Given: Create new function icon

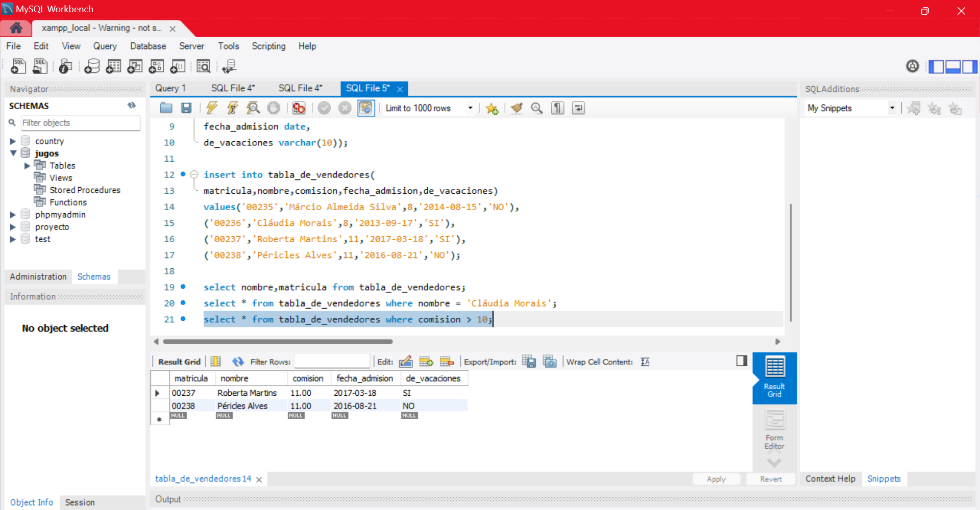Looking at the screenshot, I should (178, 66).
